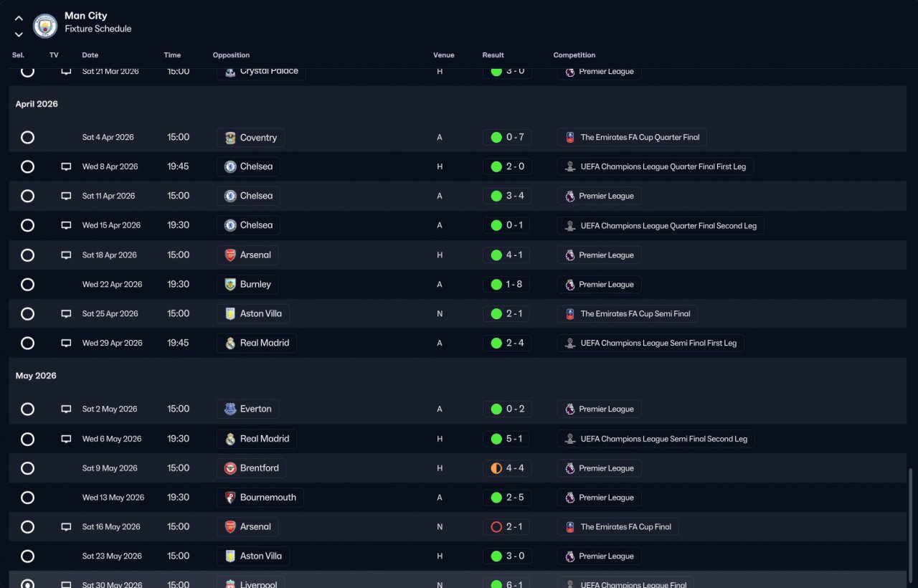The width and height of the screenshot is (918, 588).
Task: Select radio for Chelsea fixture on 8 Apr
Action: click(x=27, y=166)
